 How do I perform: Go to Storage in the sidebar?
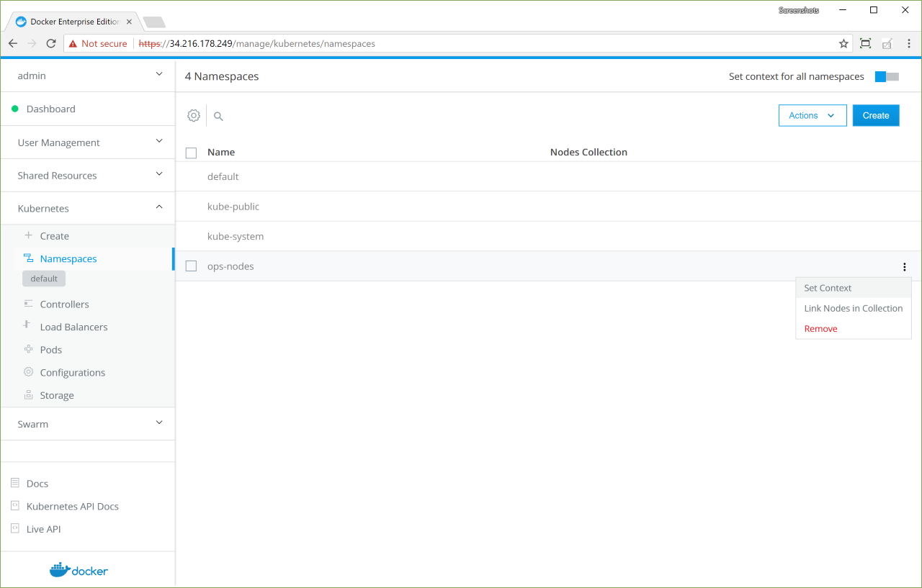pyautogui.click(x=56, y=395)
